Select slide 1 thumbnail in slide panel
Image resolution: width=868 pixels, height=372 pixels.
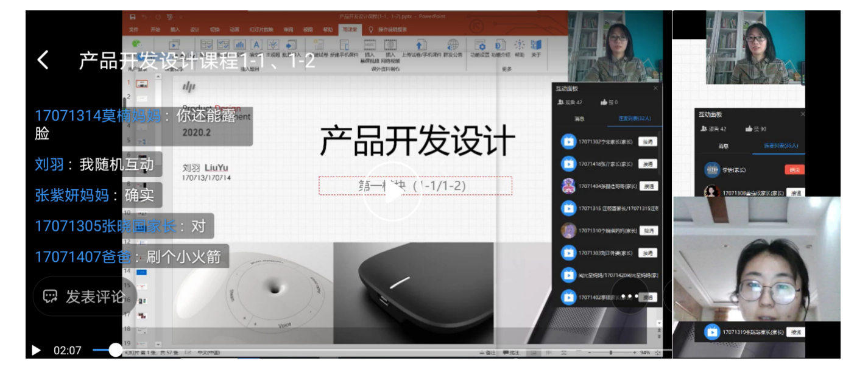point(141,83)
